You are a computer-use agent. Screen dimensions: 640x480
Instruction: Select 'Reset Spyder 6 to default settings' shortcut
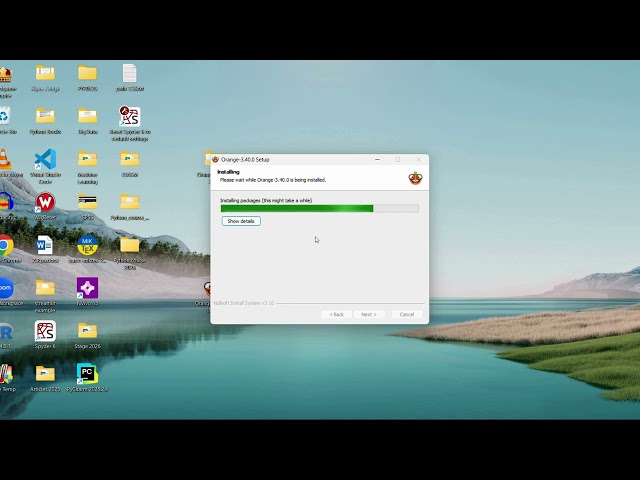[x=130, y=117]
